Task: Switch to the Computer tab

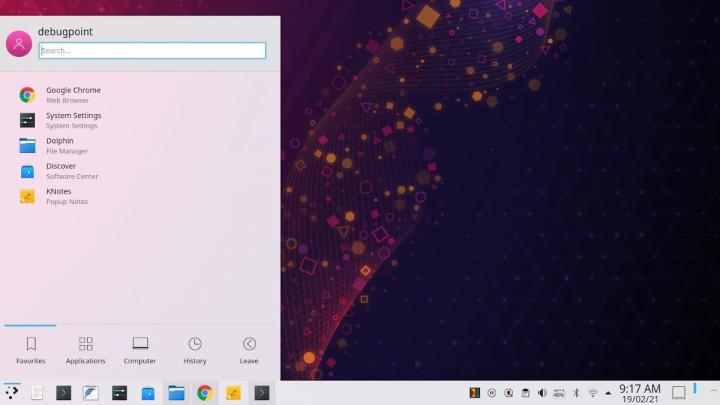Action: click(x=140, y=349)
